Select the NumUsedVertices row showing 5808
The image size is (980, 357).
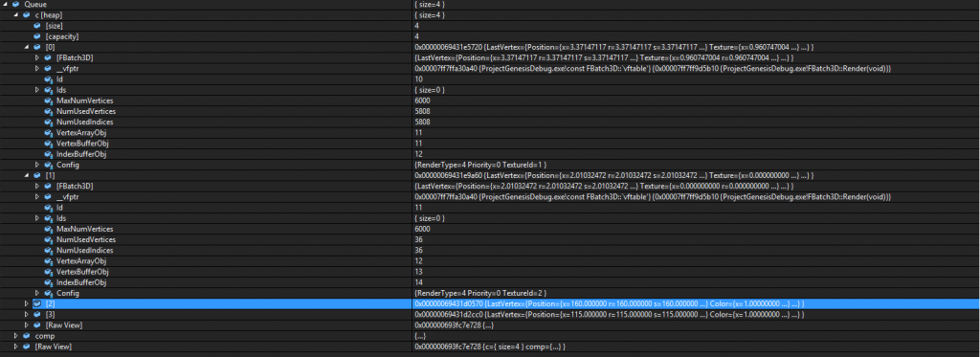click(x=490, y=111)
